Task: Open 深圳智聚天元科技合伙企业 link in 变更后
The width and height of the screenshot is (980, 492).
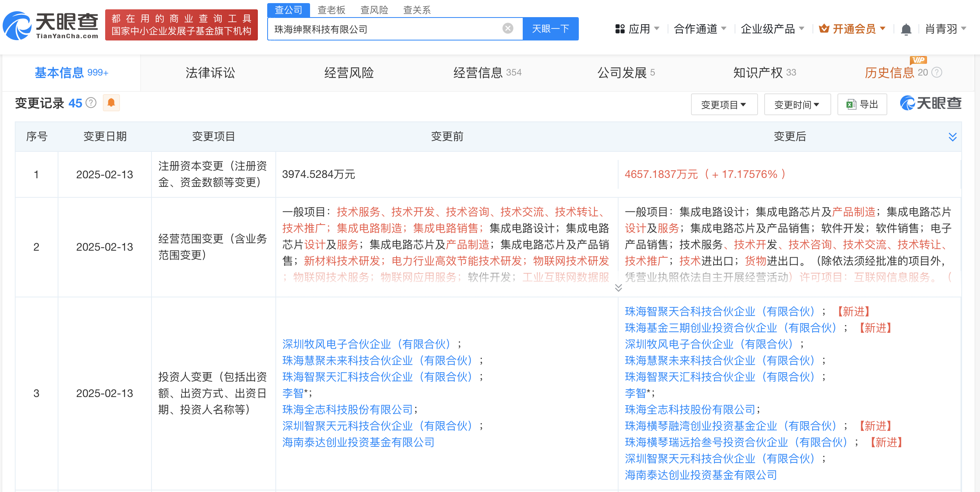Action: (720, 459)
